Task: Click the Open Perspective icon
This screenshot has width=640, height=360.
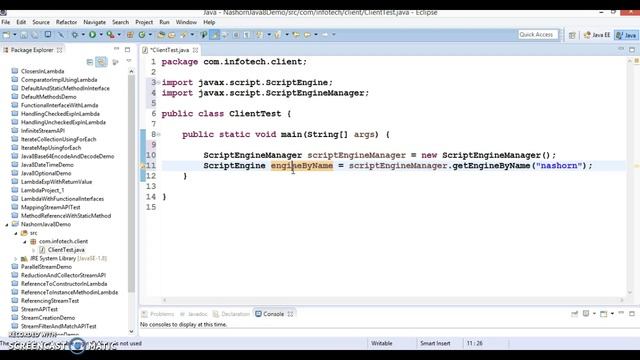Action: click(572, 36)
